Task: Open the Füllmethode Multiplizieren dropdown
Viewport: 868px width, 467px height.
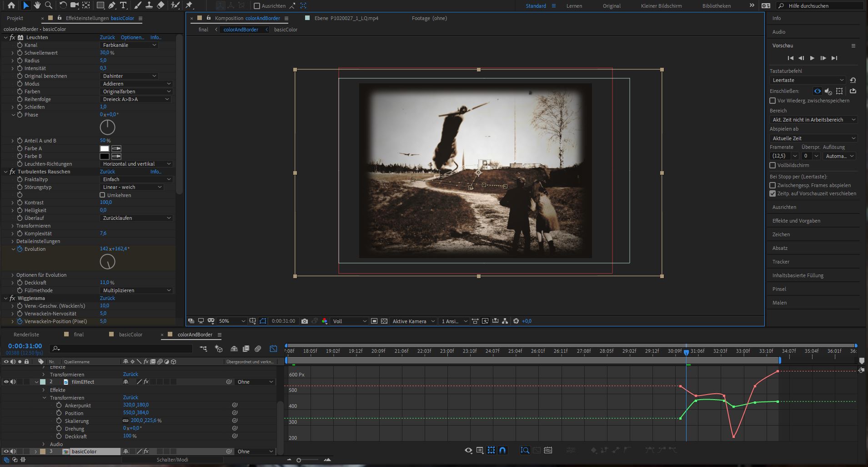Action: click(136, 290)
